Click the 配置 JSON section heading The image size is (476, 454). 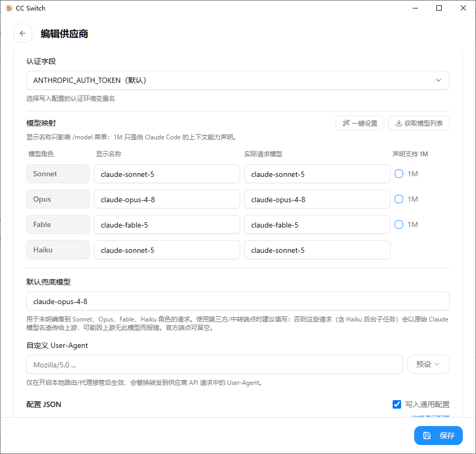(x=44, y=404)
